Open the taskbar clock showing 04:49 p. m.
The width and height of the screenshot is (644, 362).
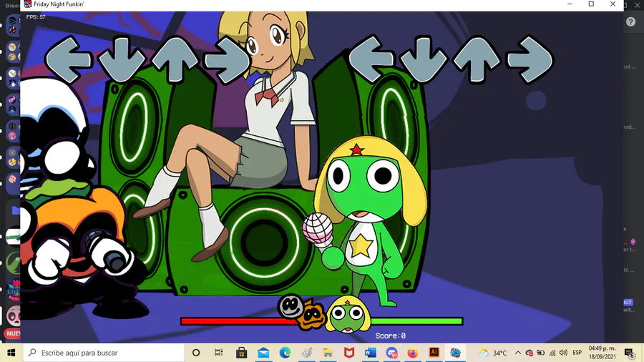[x=602, y=353]
